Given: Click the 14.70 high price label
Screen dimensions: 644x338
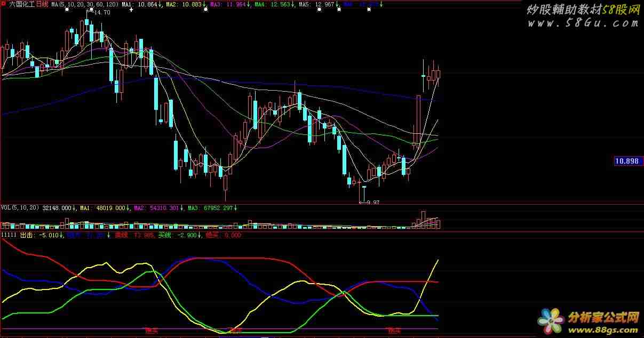Looking at the screenshot, I should coord(102,12).
